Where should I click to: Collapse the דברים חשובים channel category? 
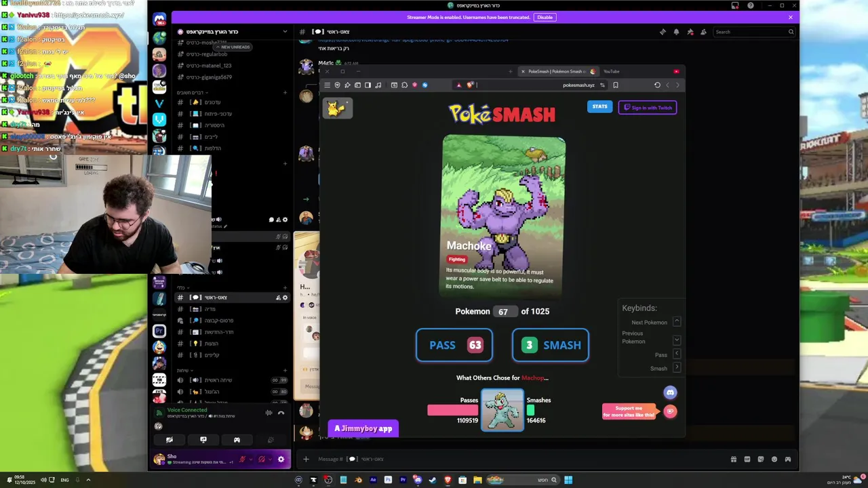(x=193, y=92)
